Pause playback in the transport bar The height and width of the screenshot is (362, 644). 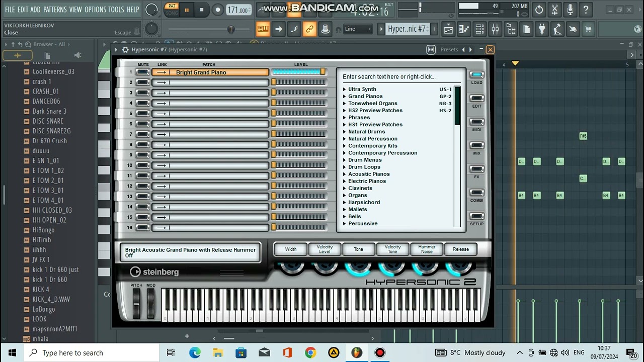(187, 10)
